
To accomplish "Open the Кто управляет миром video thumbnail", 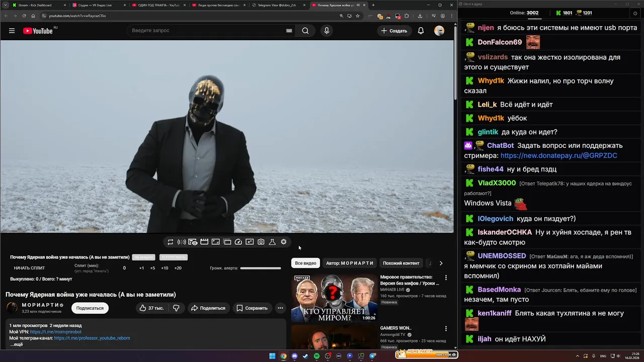I will [x=334, y=298].
